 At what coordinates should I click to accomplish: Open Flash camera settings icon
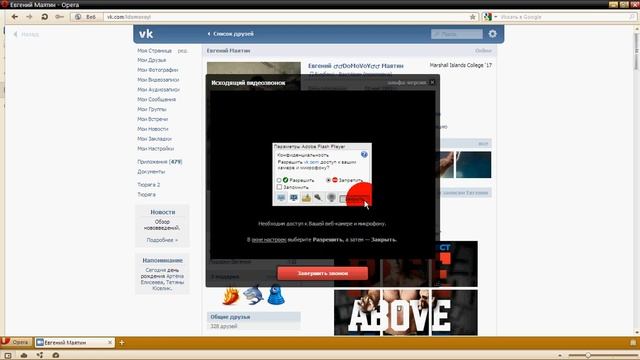coord(331,198)
